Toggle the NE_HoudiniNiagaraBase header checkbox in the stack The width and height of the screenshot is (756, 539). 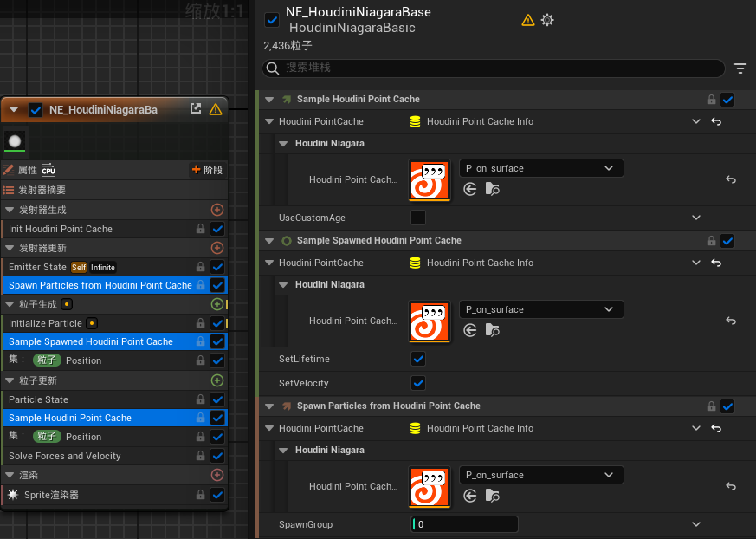click(x=272, y=20)
